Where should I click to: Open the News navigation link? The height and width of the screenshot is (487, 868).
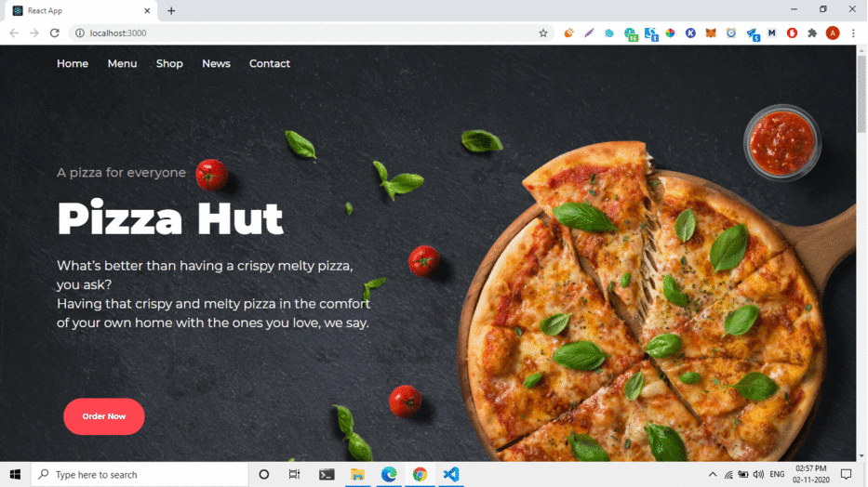pyautogui.click(x=216, y=63)
